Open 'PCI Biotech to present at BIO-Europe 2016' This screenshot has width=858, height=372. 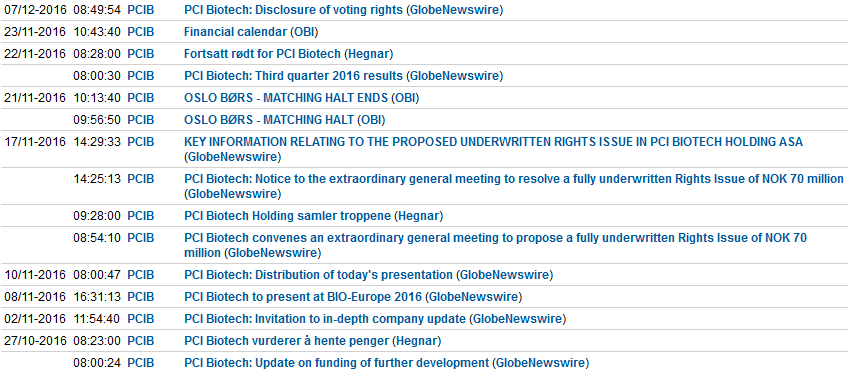pyautogui.click(x=303, y=297)
